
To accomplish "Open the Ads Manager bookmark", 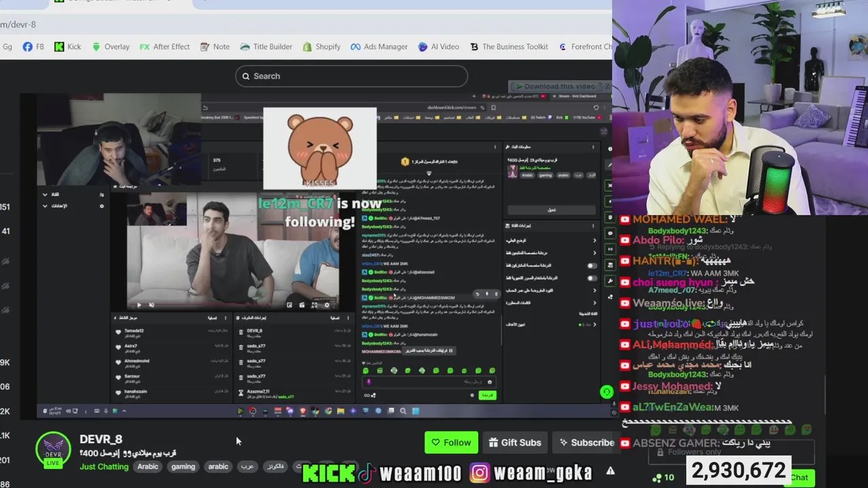I will [x=378, y=47].
